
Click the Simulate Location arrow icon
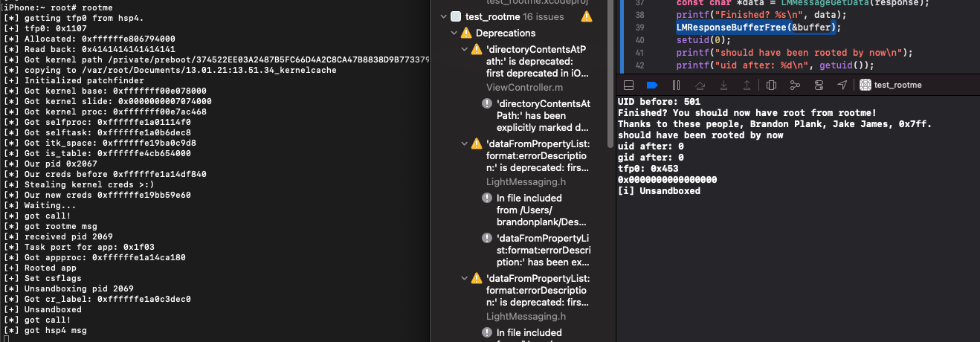pos(842,85)
